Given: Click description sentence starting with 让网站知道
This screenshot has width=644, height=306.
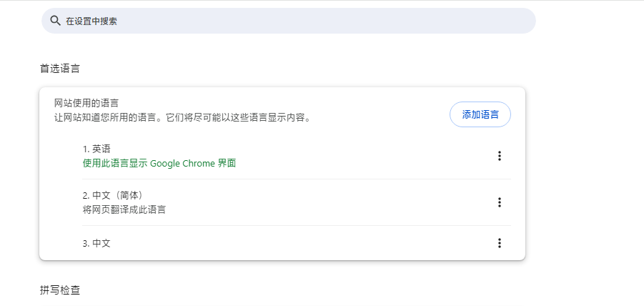Looking at the screenshot, I should pos(107,117).
